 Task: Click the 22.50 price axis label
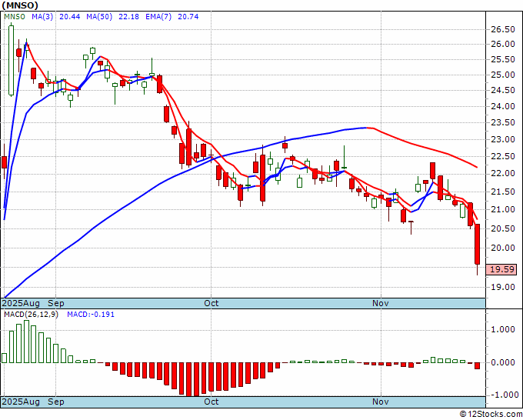(x=503, y=156)
